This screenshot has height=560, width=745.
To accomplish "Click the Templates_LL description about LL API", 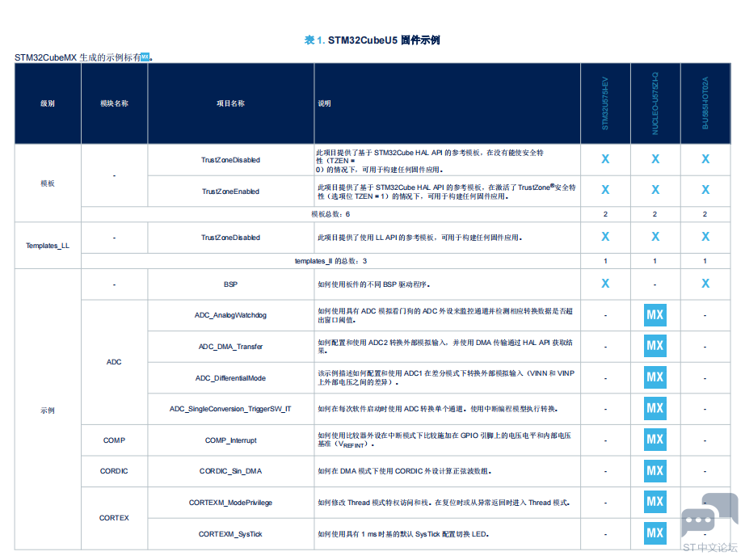I will (x=419, y=238).
